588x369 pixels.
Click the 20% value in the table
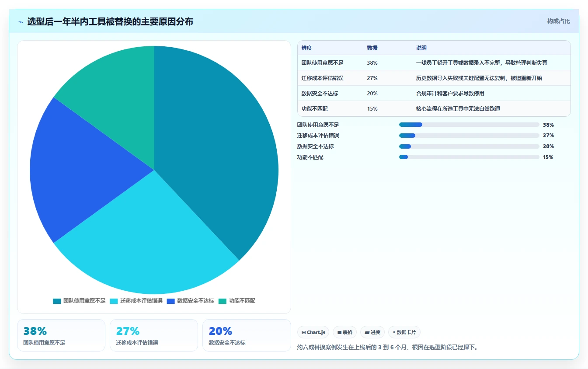tap(372, 94)
